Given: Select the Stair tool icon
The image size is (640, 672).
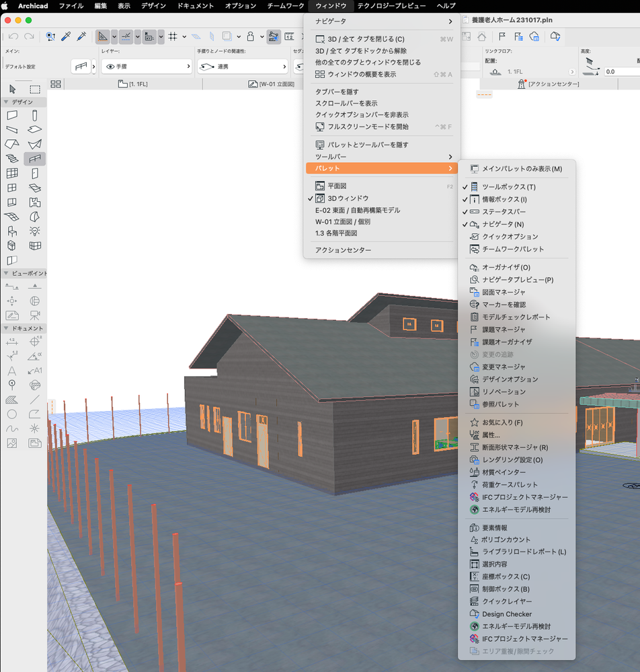Looking at the screenshot, I should (12, 159).
